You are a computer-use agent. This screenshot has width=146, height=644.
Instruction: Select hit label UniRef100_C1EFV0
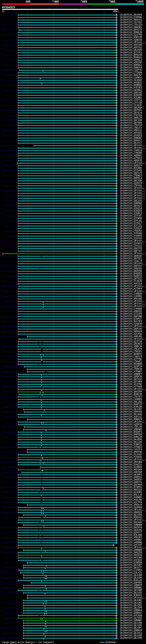point(131,70)
